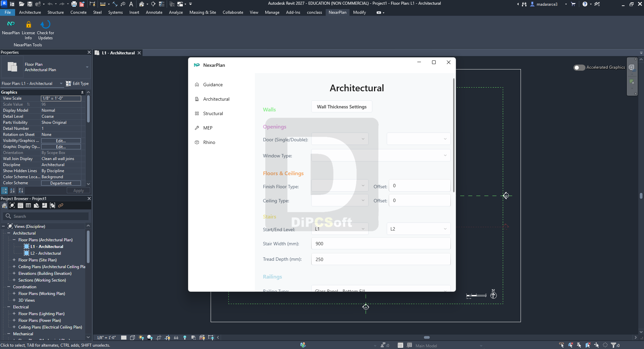Click Select Links toggle in status bar
The height and width of the screenshot is (349, 644).
coord(561,345)
